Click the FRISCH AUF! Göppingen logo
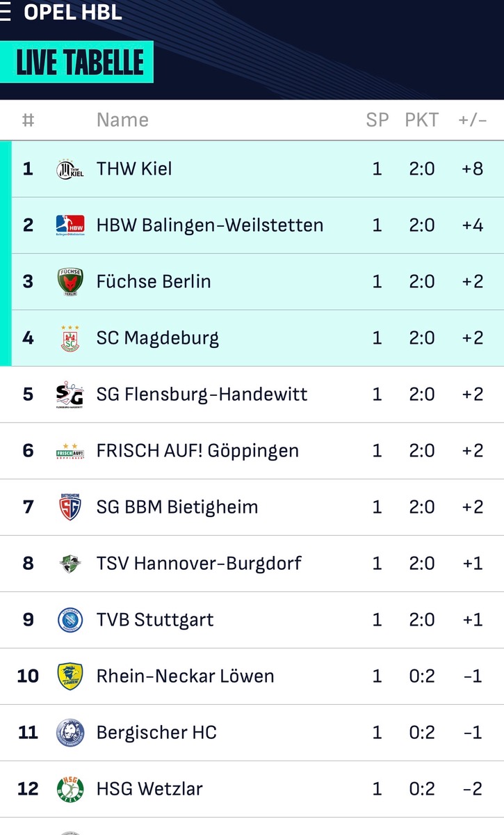This screenshot has height=835, width=504. click(70, 451)
